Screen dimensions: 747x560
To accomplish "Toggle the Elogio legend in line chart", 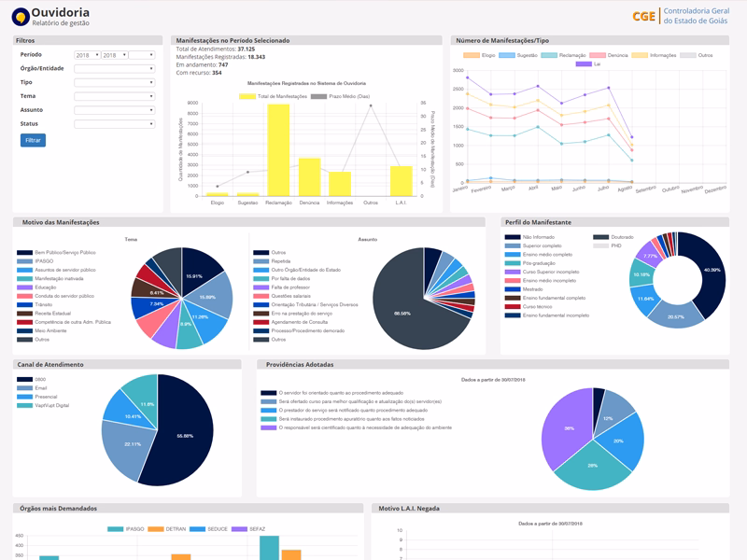I will 479,55.
